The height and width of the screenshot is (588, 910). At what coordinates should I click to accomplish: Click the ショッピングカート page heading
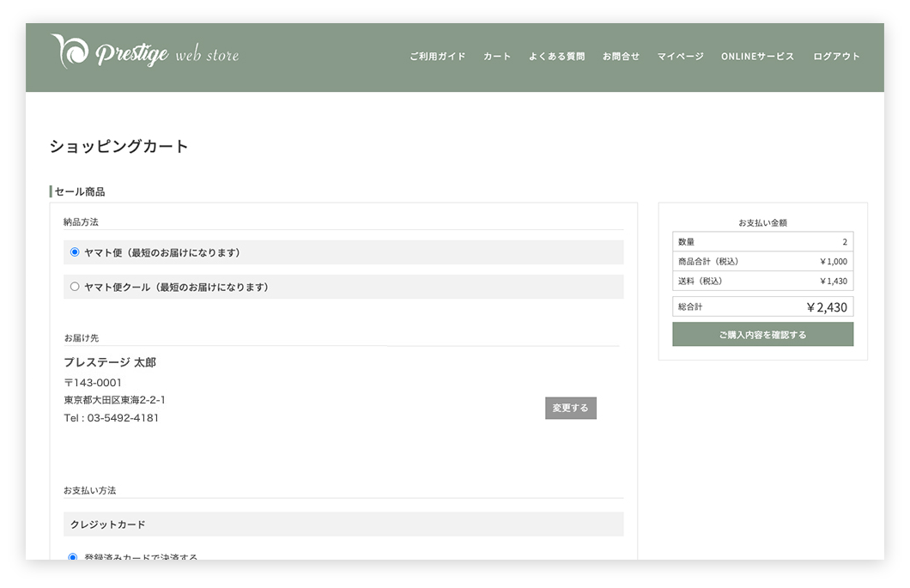(118, 147)
